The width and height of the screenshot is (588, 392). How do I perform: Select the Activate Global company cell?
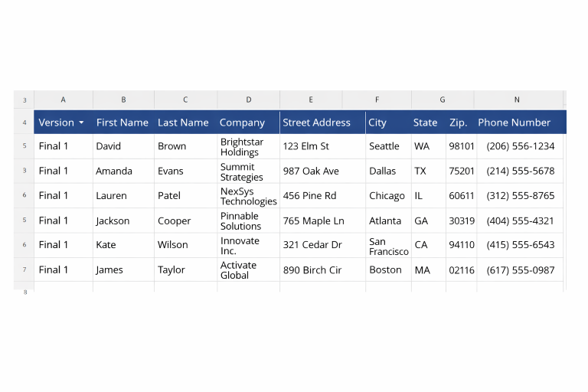point(248,270)
